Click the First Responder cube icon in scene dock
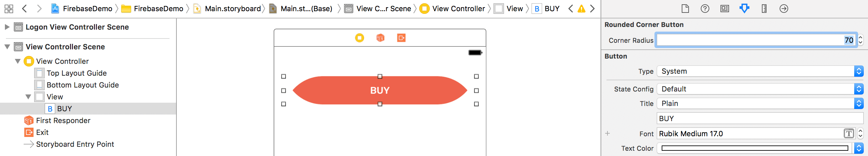The width and height of the screenshot is (868, 156). (380, 38)
